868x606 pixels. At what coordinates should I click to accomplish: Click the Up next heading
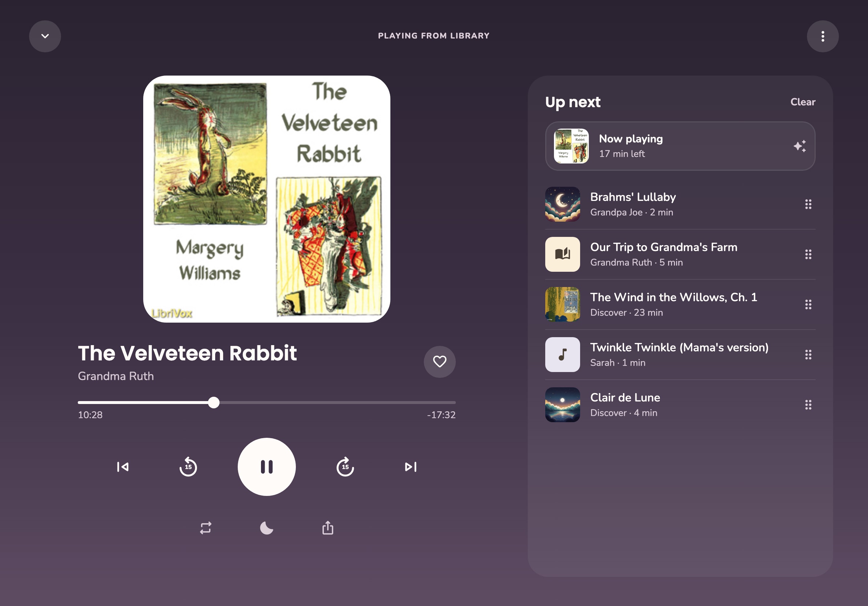pyautogui.click(x=572, y=102)
